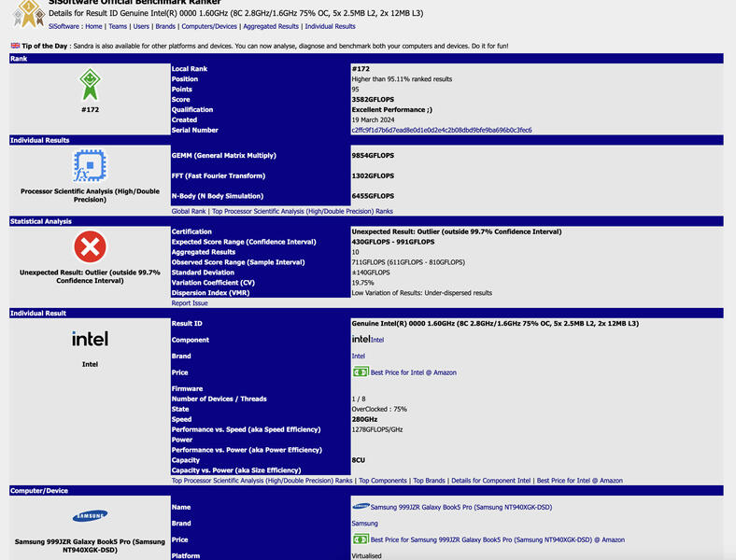Click the UK flag icon beside Tip of the Day
The width and height of the screenshot is (736, 560).
[16, 46]
